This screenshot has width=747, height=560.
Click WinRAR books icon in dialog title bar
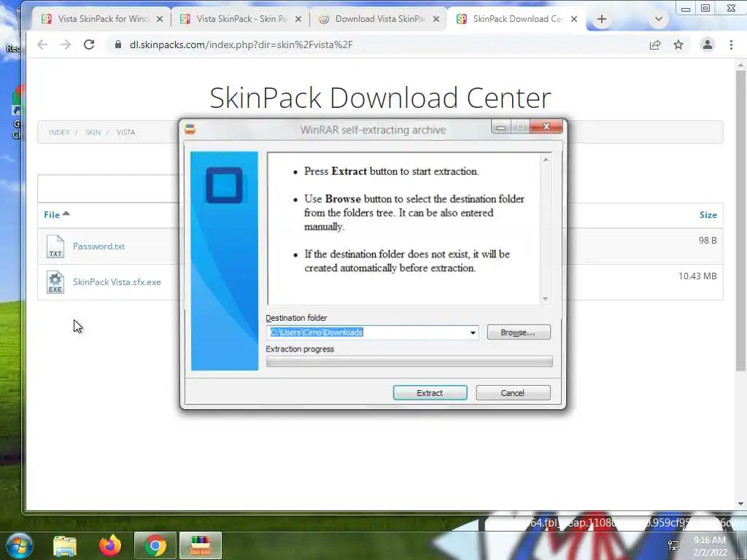[190, 129]
